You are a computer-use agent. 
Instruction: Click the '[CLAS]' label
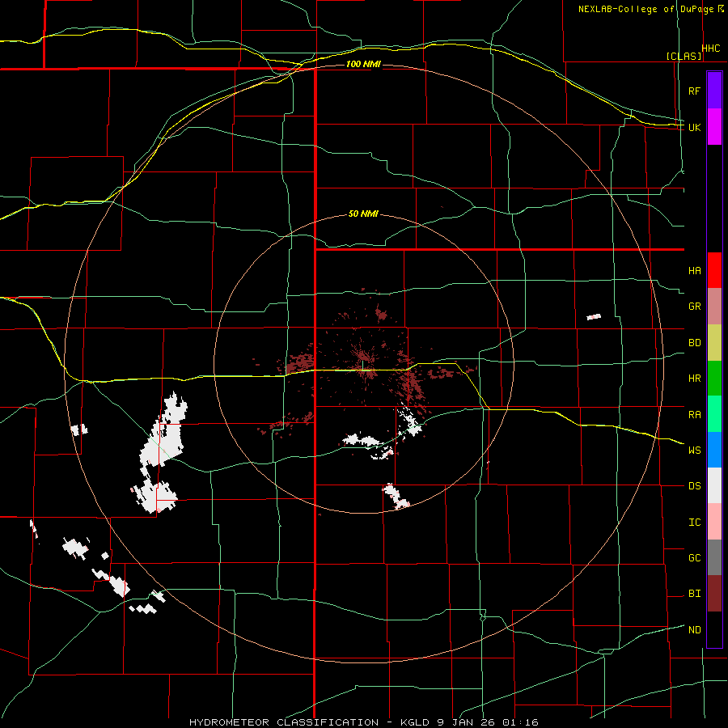684,56
